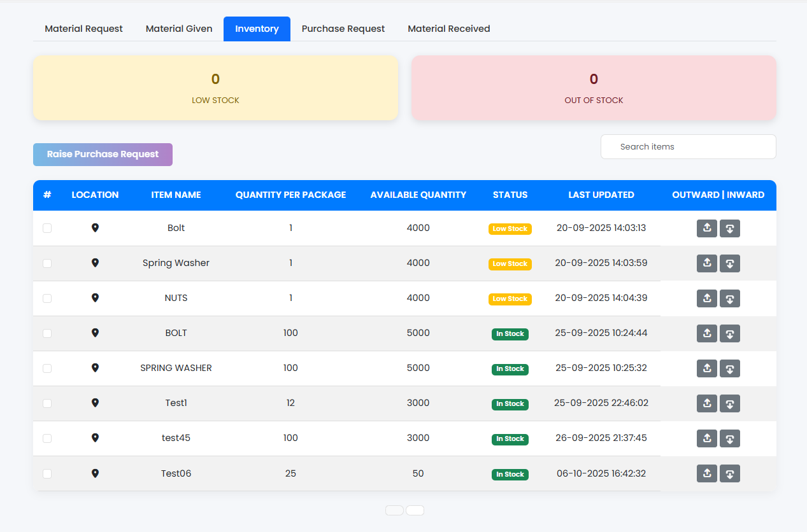
Task: Click the inward icon for Test06 row
Action: click(x=730, y=473)
